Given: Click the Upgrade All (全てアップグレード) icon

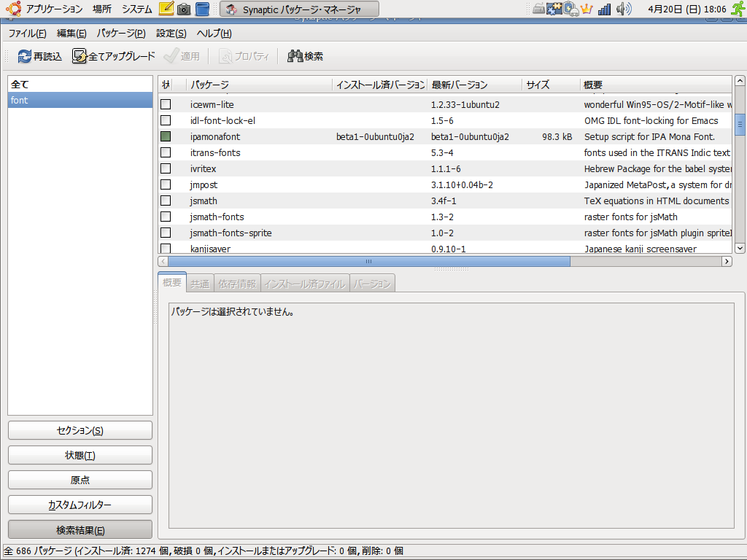Looking at the screenshot, I should tap(80, 56).
